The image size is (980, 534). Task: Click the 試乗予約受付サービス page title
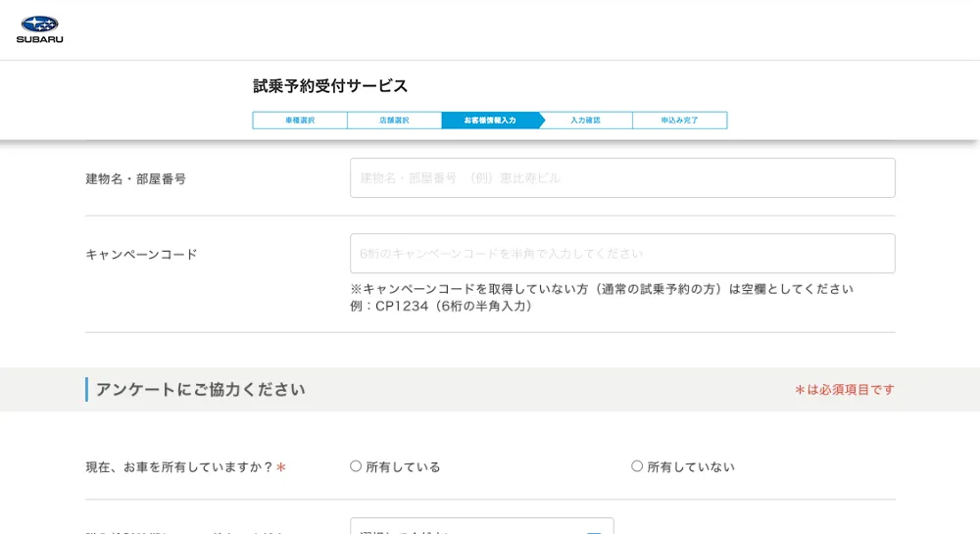(x=330, y=86)
